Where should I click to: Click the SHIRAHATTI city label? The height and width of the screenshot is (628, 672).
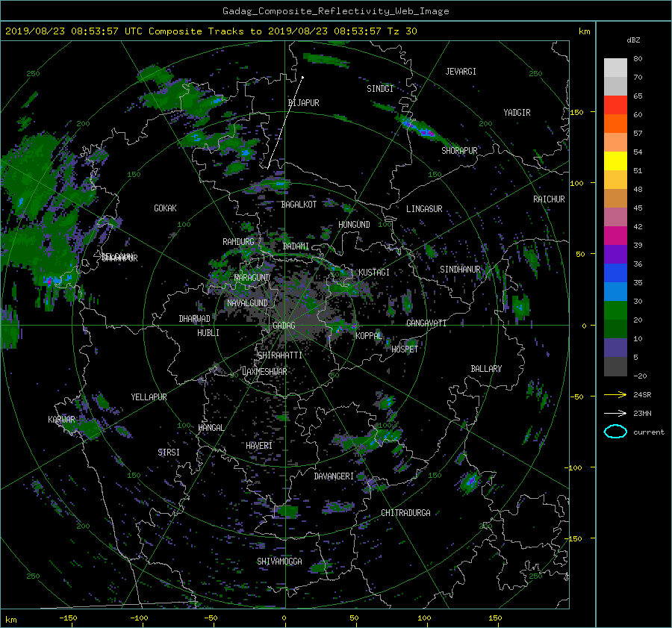coord(279,355)
